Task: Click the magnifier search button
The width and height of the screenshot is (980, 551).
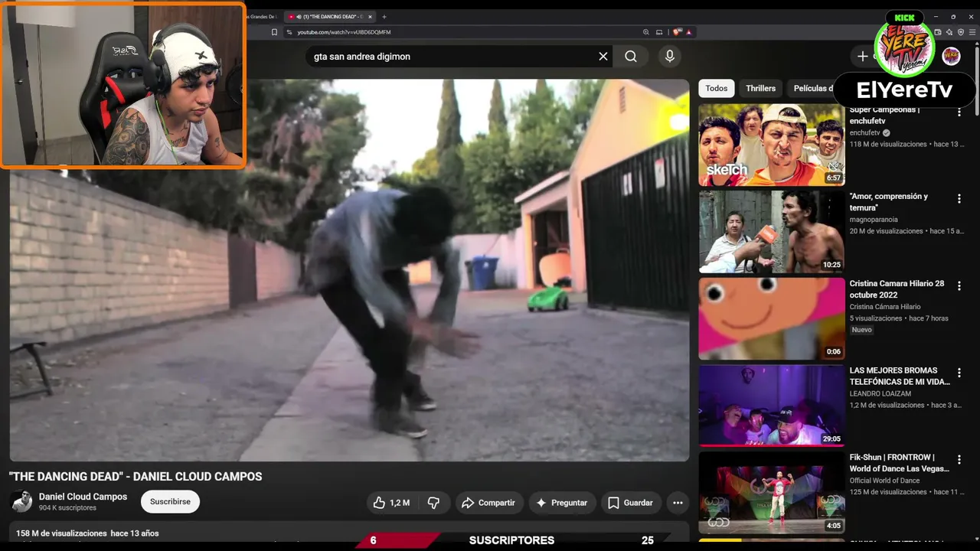Action: (x=631, y=56)
